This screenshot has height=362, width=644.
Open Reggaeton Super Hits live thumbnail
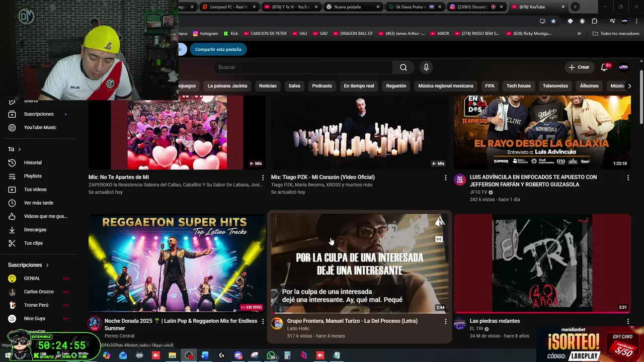point(177,263)
